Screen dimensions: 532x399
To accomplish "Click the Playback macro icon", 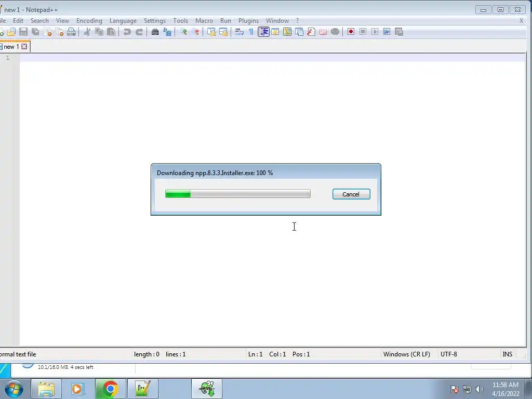I will pos(375,32).
